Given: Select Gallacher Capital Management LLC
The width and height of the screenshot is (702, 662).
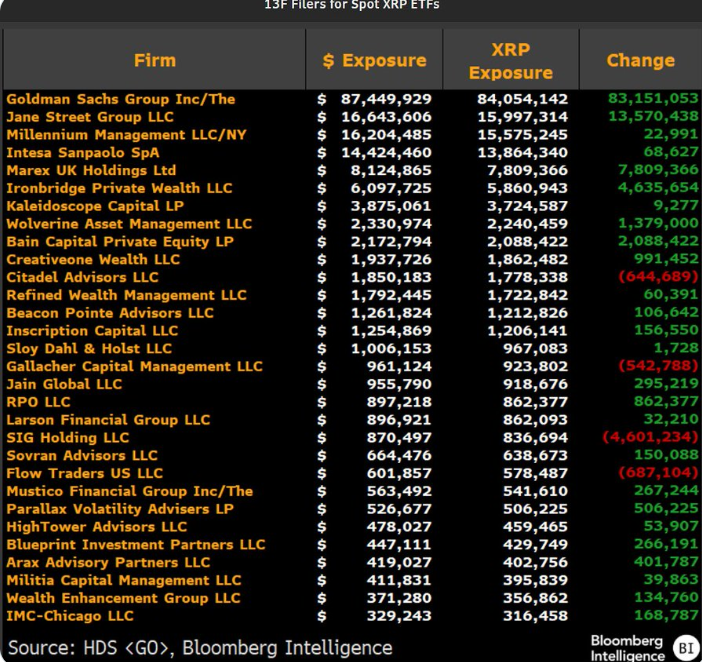Looking at the screenshot, I should 134,367.
